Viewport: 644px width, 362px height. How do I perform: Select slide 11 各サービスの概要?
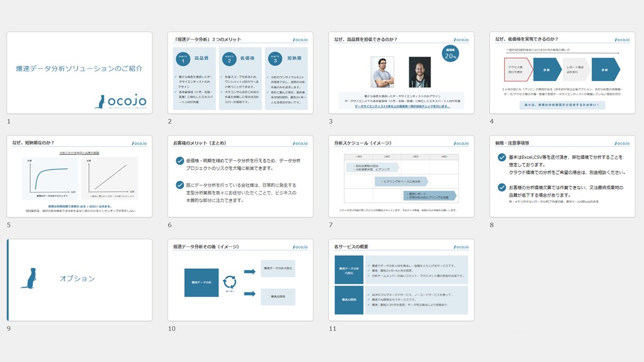tap(401, 280)
